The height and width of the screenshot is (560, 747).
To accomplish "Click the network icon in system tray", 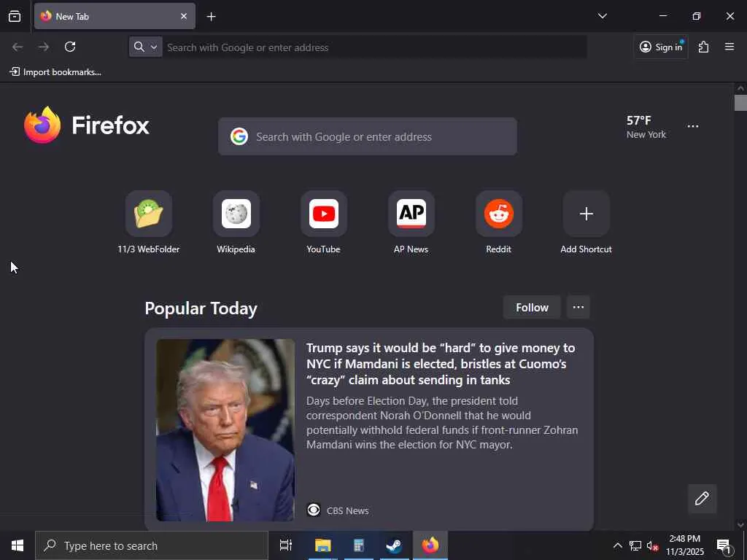I will point(635,545).
